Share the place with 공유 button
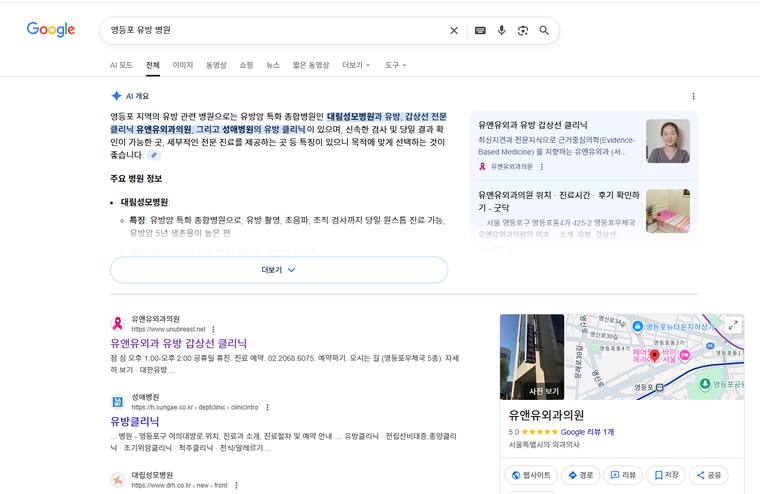760x494 pixels. [708, 475]
